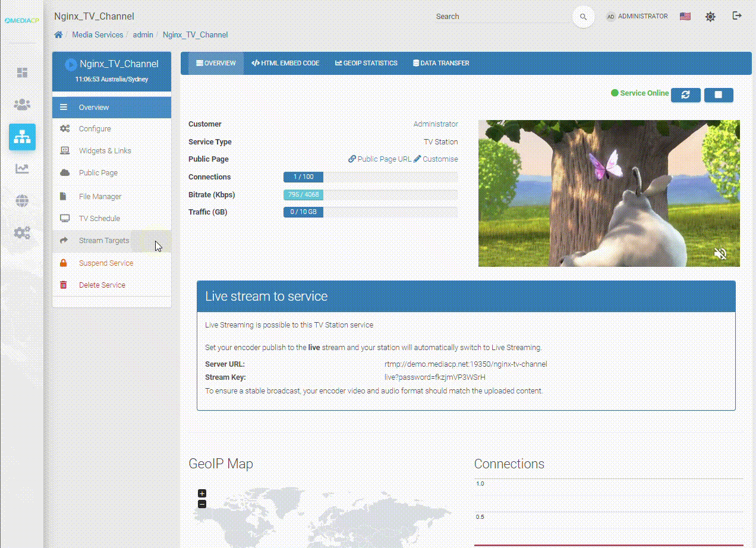756x548 pixels.
Task: Click the Widgets & Links laptop icon
Action: click(x=65, y=150)
